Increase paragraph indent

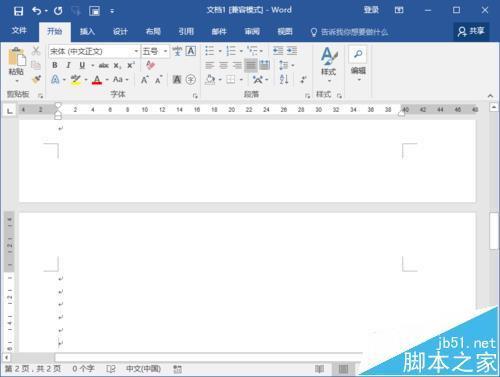292,51
